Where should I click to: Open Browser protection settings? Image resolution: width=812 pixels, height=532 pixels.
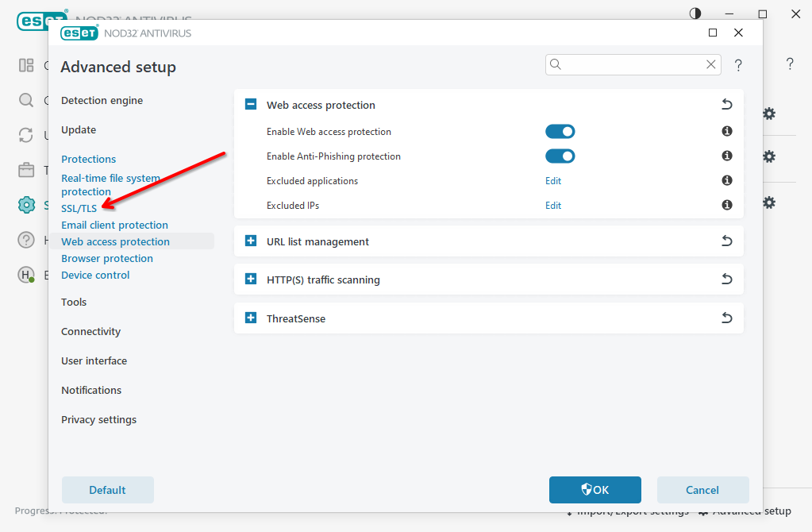(x=107, y=259)
